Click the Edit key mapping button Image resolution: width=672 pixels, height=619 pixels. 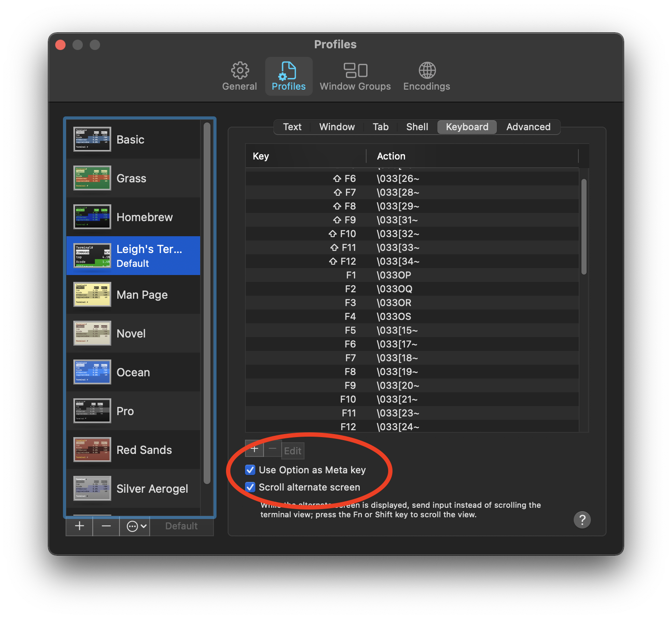(x=292, y=451)
